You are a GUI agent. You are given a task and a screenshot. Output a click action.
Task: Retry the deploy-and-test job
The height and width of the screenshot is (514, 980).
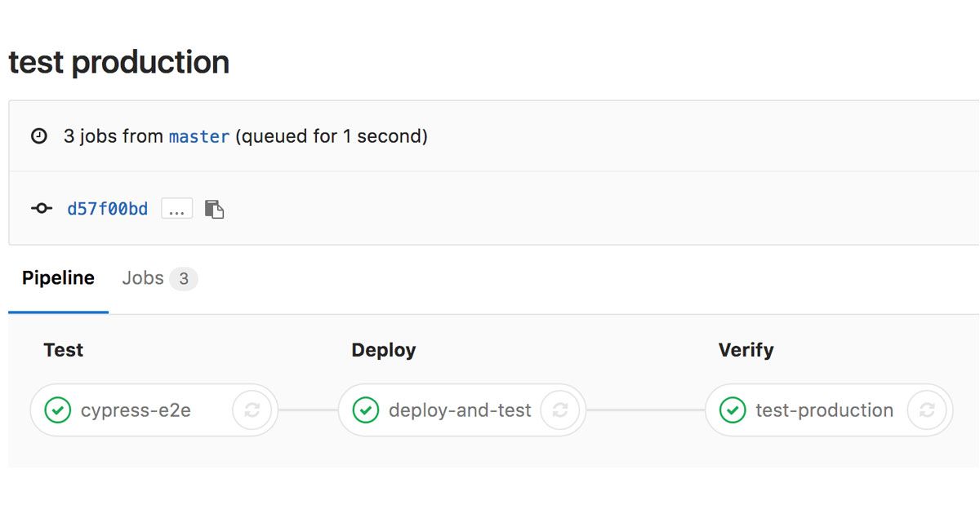point(559,410)
